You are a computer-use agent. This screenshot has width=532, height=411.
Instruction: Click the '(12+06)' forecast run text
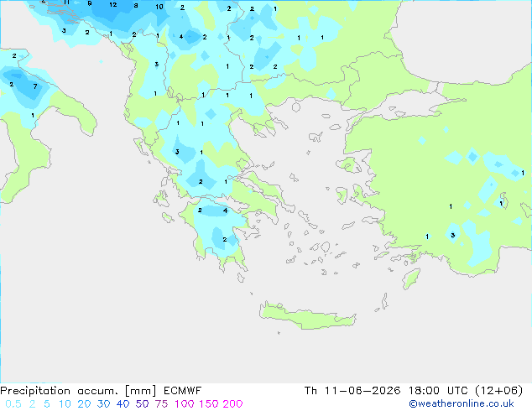[x=498, y=391]
